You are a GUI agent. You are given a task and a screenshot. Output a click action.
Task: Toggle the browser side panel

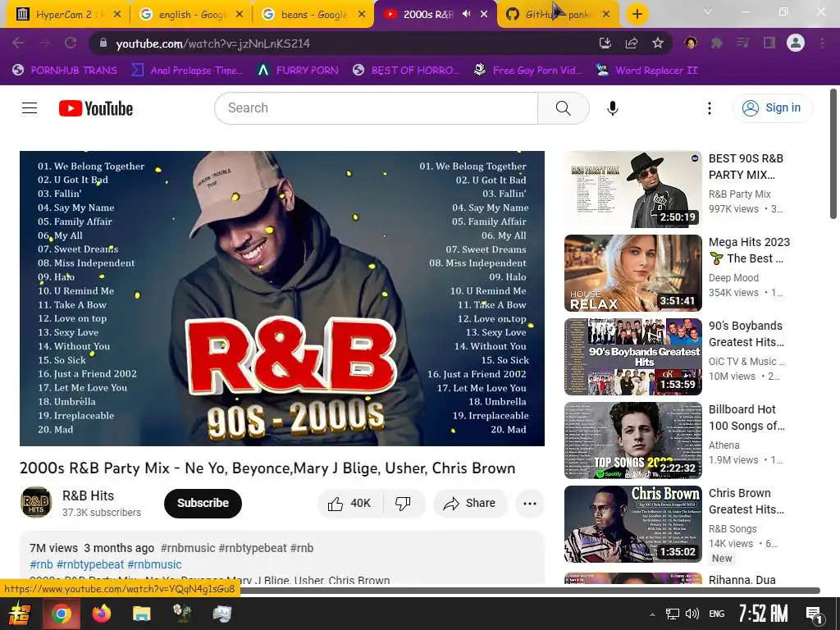coord(769,43)
